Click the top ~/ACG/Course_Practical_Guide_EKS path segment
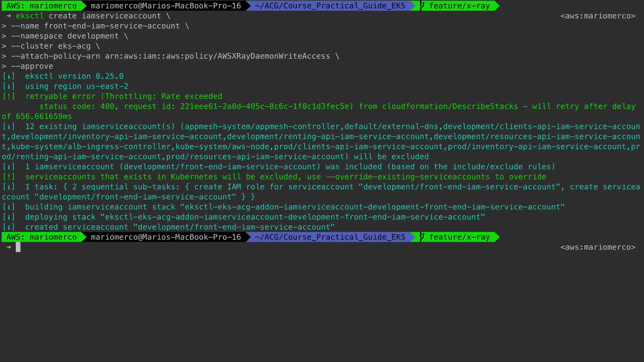 (x=330, y=6)
